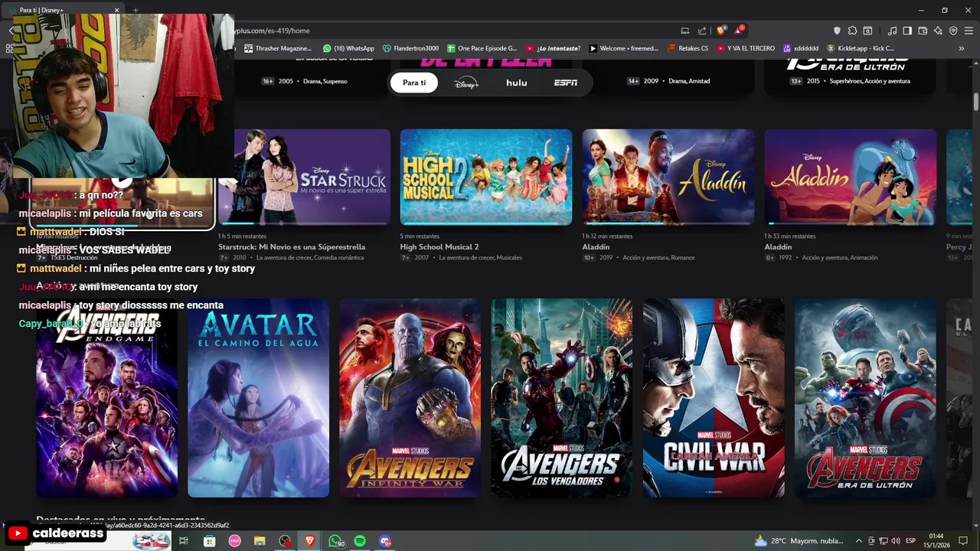
Task: Open the volume speaker tray icon
Action: pyautogui.click(x=894, y=541)
